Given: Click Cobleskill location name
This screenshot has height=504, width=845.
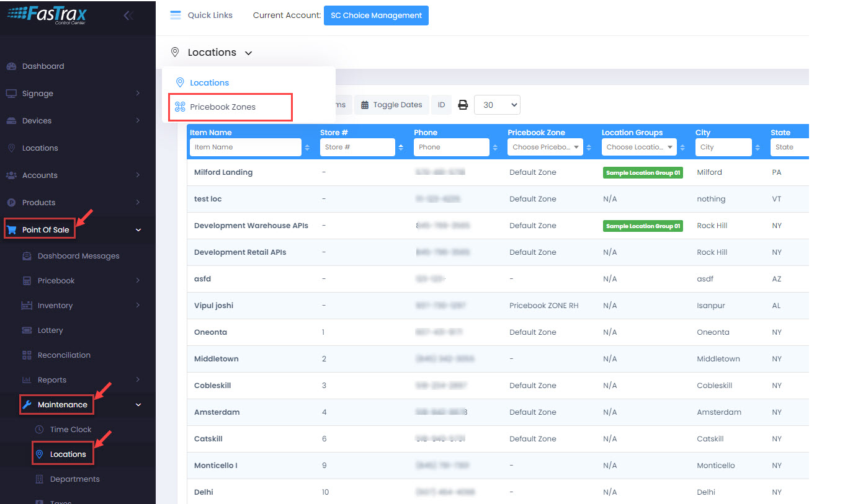Looking at the screenshot, I should click(213, 386).
